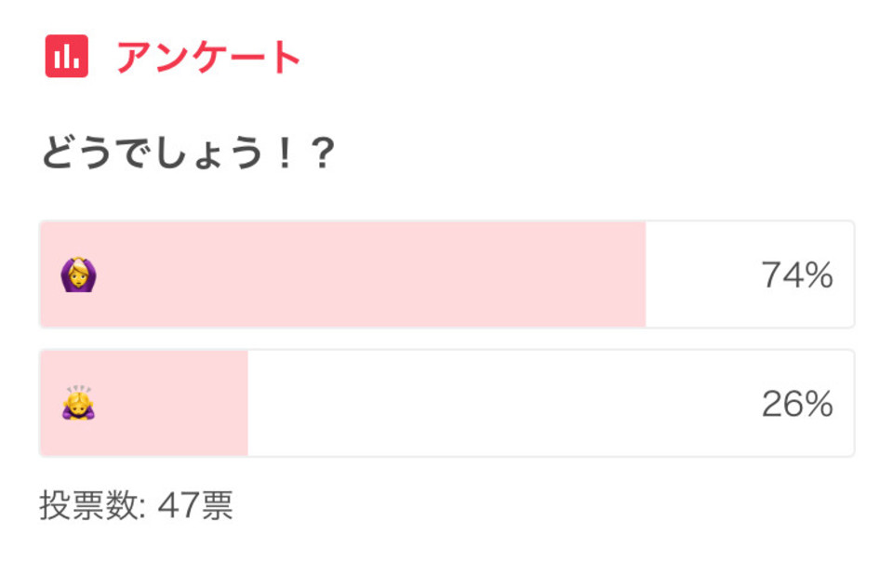Click the % sign beside 26

pos(818,404)
